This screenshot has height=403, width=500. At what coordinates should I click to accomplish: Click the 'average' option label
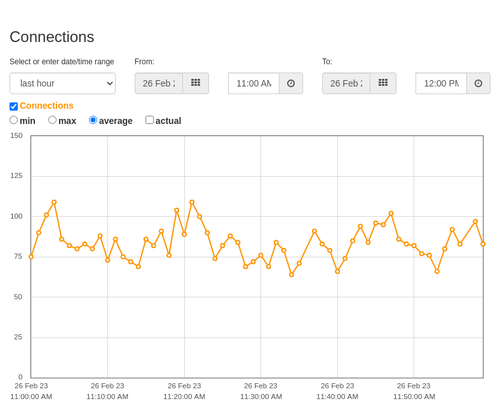click(x=116, y=121)
